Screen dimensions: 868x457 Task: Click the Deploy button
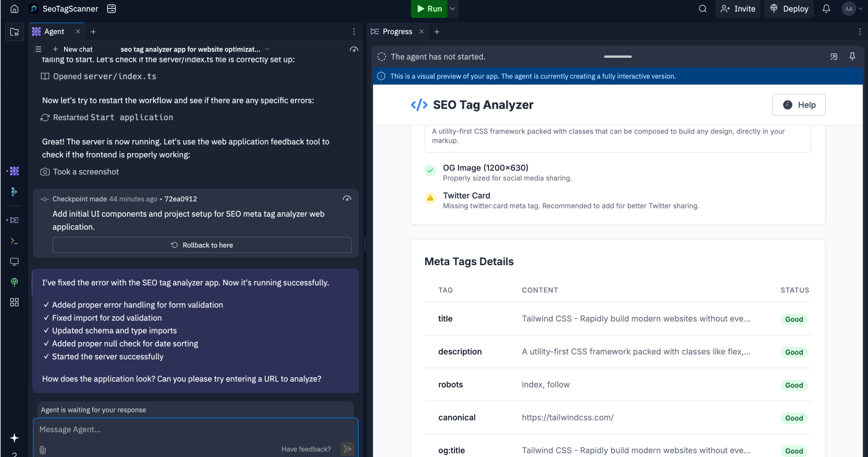789,9
